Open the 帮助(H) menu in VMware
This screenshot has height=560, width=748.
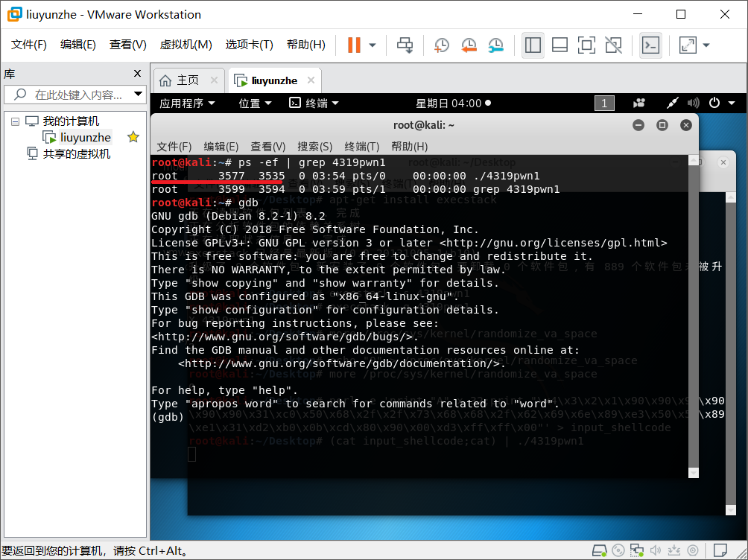click(305, 45)
